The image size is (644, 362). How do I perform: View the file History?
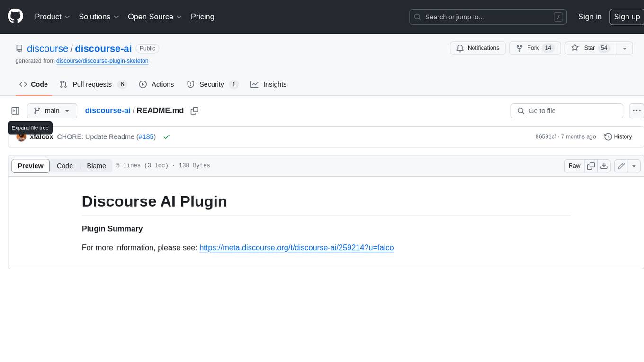(x=618, y=136)
